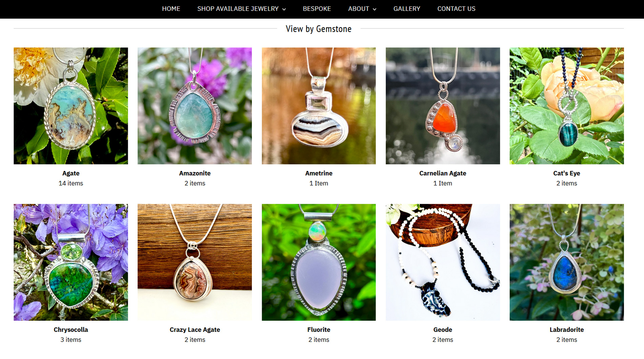Open the Home menu item
The image size is (644, 359).
(171, 9)
